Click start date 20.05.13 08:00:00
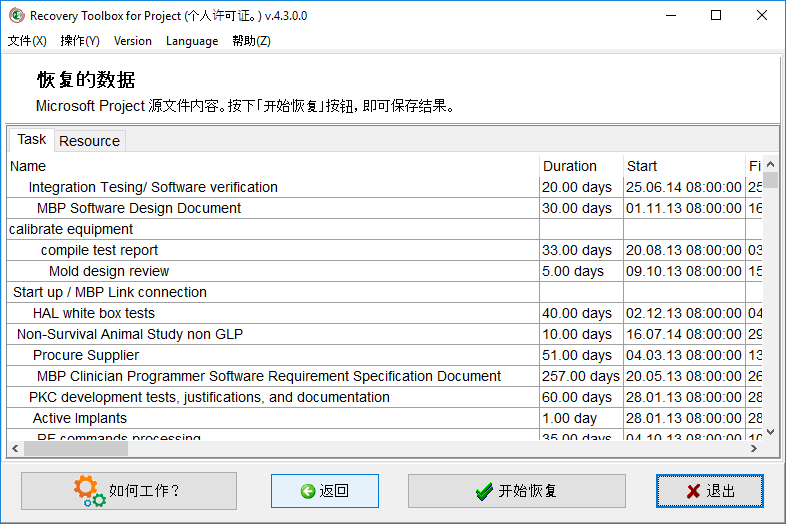The image size is (786, 524). tap(684, 377)
